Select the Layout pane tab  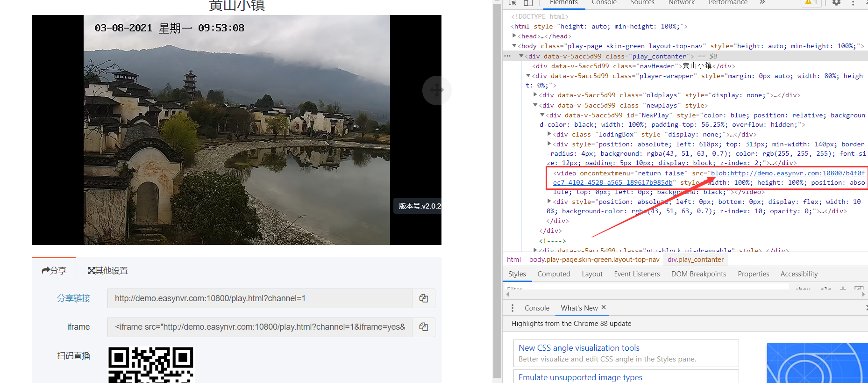(x=592, y=274)
